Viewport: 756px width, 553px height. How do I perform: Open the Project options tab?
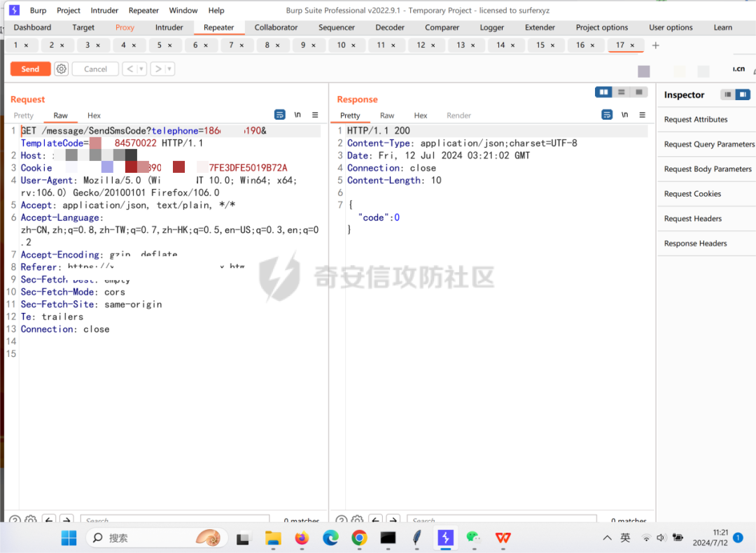(602, 27)
